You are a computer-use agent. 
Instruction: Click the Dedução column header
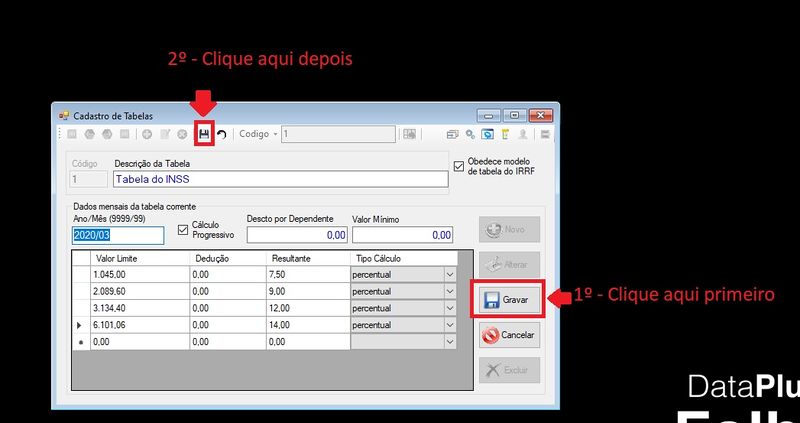228,259
